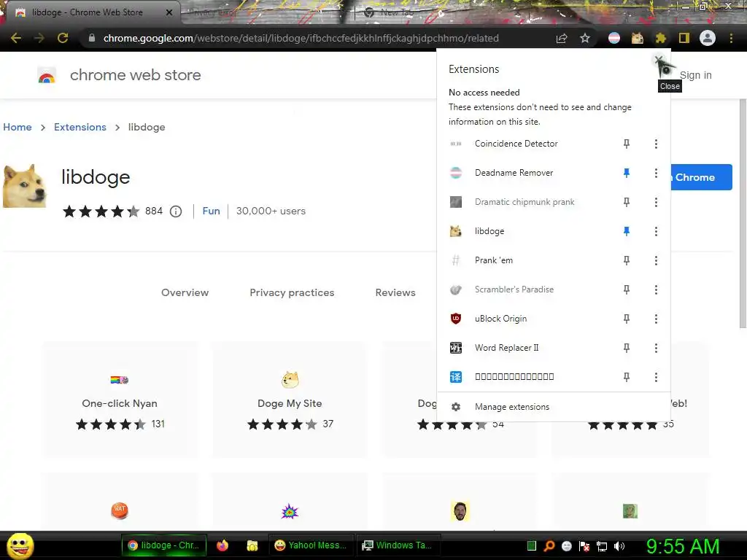The image size is (747, 560).
Task: Open the One-click Nyan card
Action: 120,399
